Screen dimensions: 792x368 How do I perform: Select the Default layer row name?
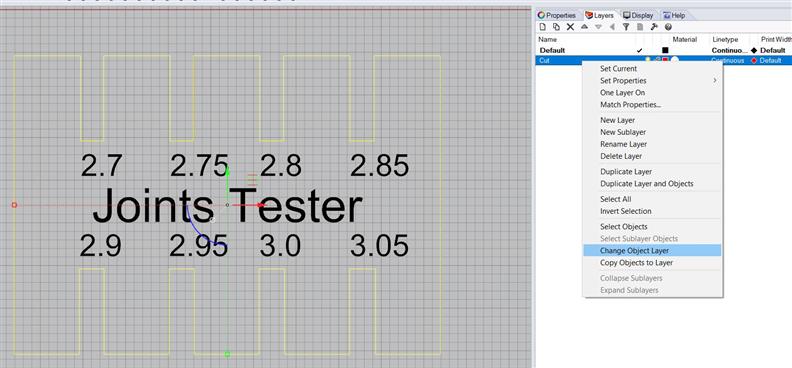(552, 50)
